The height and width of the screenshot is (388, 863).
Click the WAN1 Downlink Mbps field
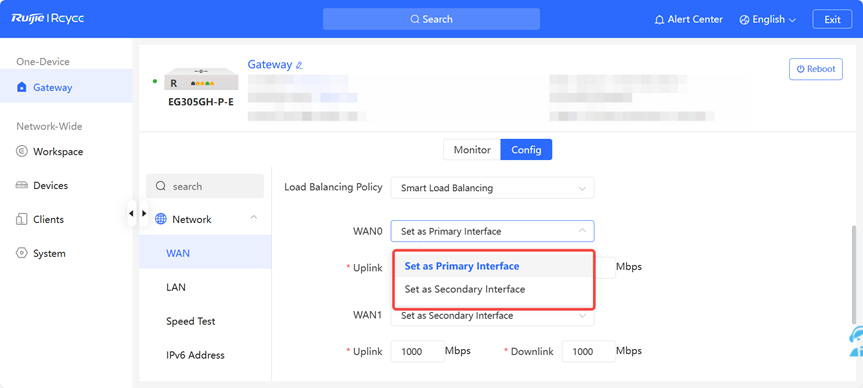point(588,351)
